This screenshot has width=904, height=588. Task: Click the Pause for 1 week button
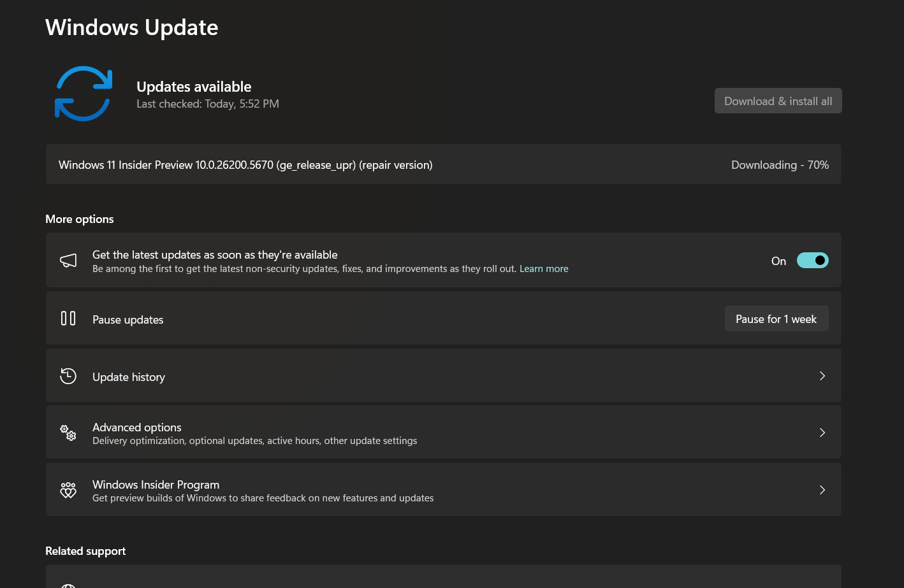776,319
